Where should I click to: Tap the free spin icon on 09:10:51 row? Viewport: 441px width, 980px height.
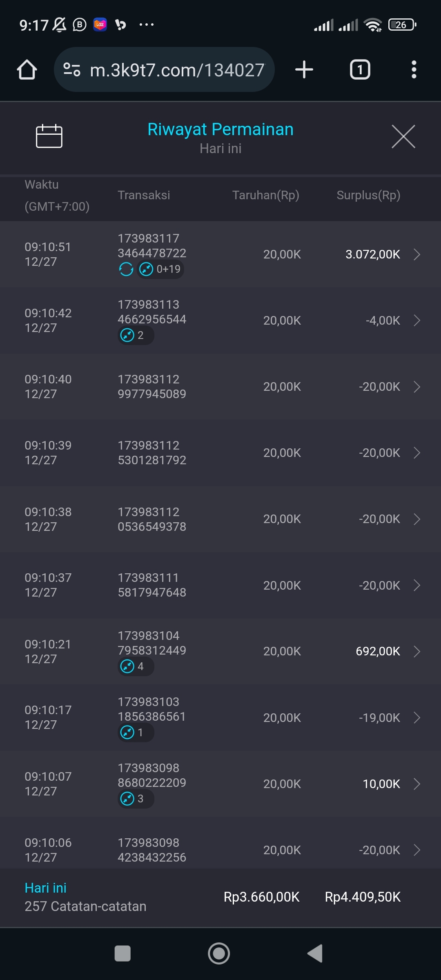click(x=126, y=269)
